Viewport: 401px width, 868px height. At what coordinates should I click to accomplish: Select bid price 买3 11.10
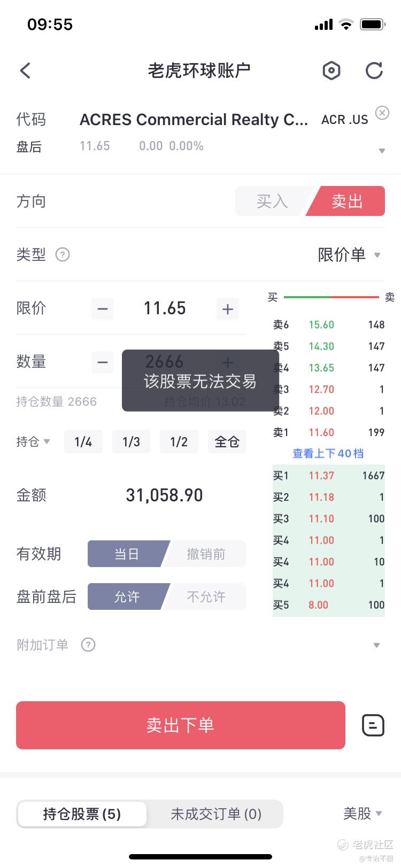click(x=329, y=518)
